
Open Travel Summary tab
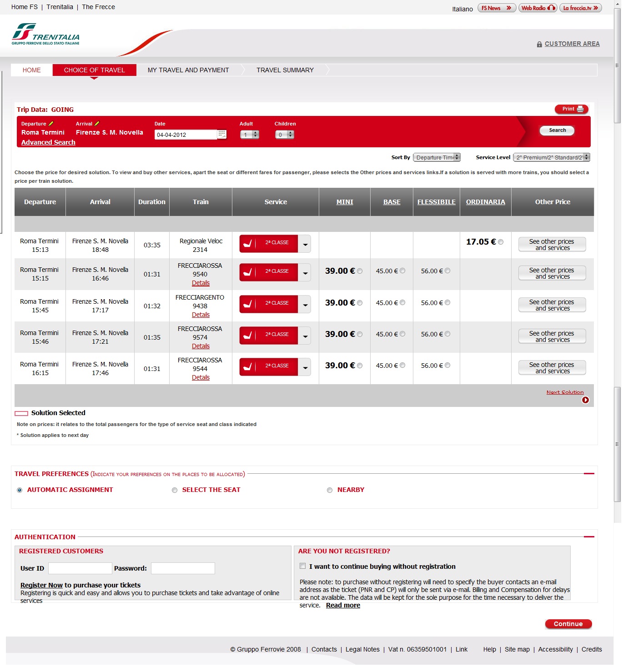click(285, 70)
